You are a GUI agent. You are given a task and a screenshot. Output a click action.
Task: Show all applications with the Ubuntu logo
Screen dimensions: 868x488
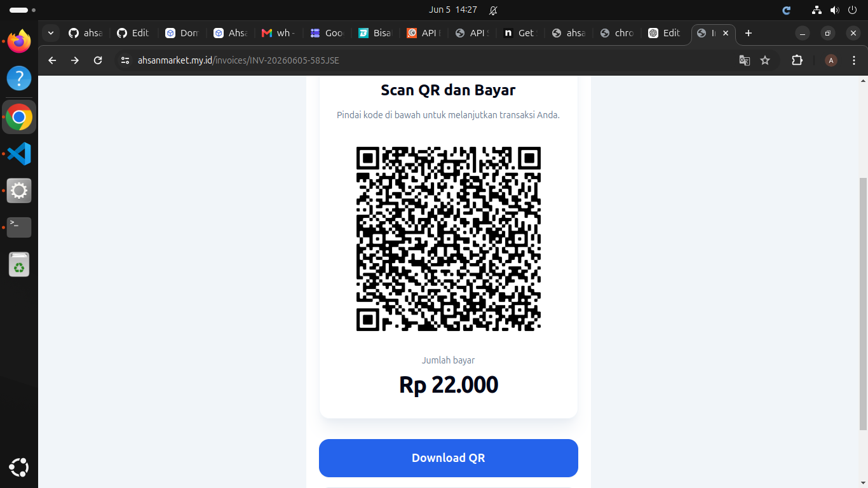pos(19,468)
